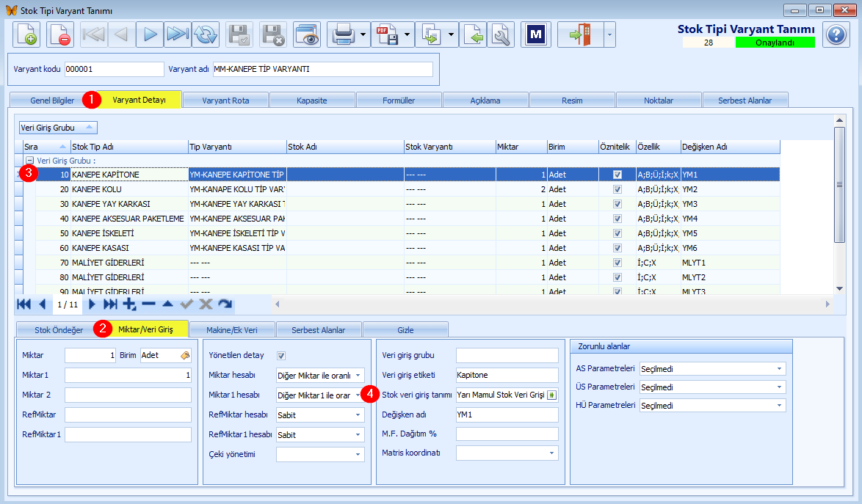
Task: Sort by the Miktar column header
Action: (521, 147)
